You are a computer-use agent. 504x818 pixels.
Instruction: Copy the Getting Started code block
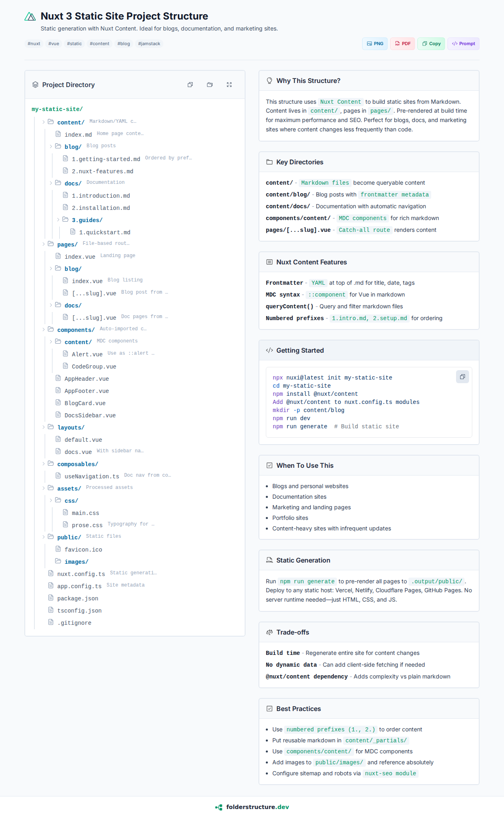click(x=462, y=377)
